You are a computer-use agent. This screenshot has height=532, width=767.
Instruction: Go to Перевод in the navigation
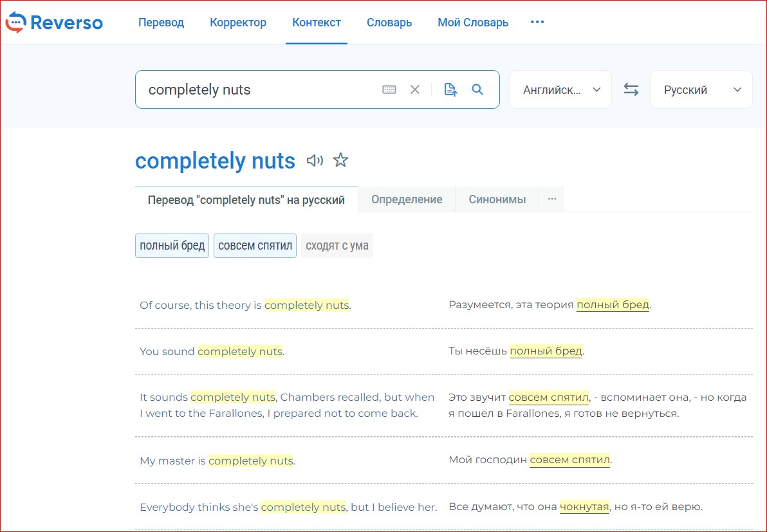coord(161,23)
